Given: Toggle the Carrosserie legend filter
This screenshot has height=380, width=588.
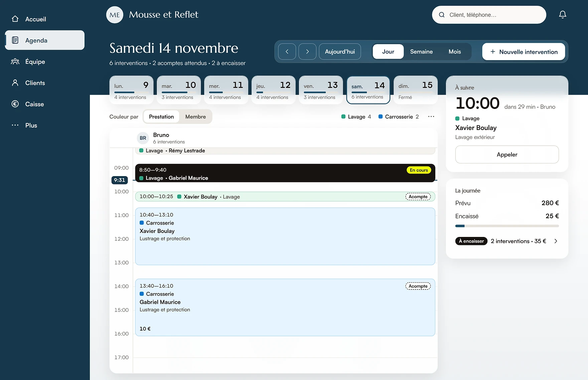Looking at the screenshot, I should tap(398, 117).
